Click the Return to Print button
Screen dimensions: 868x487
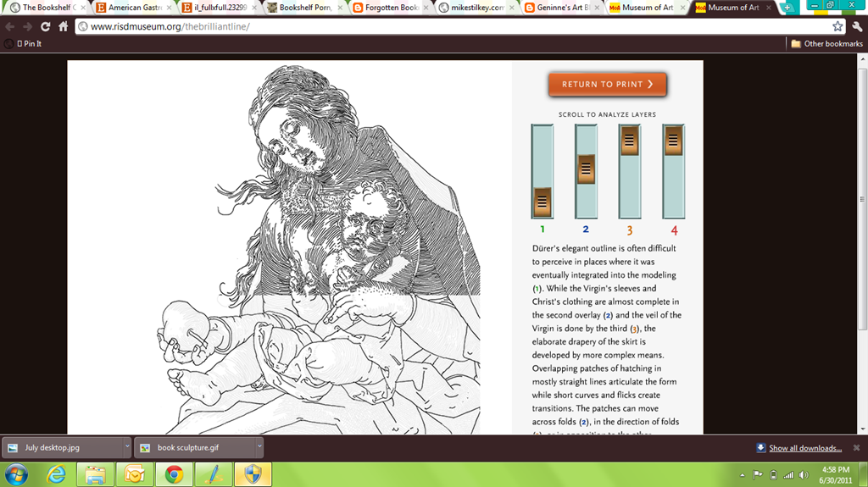[607, 84]
